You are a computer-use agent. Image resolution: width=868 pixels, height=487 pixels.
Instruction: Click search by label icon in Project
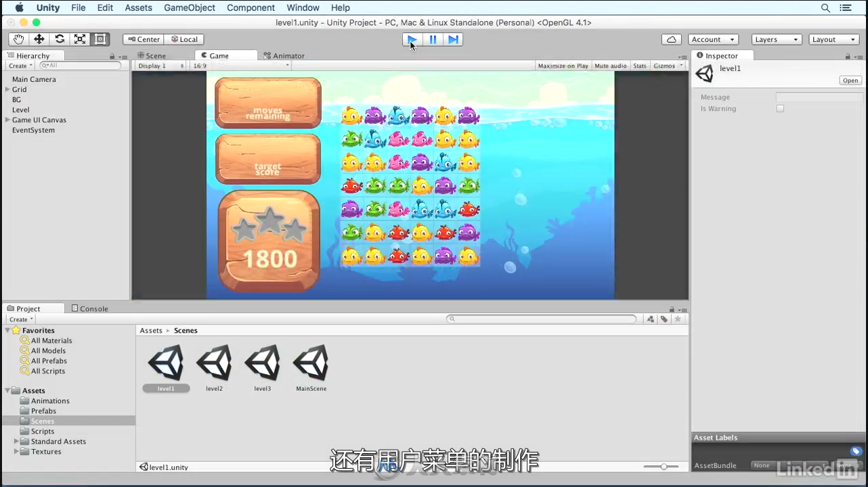tap(664, 319)
